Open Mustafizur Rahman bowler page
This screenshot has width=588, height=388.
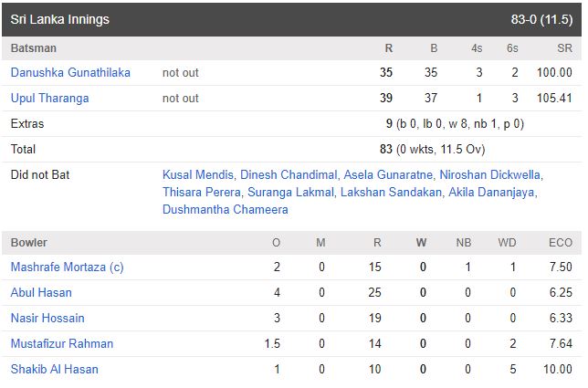click(62, 344)
